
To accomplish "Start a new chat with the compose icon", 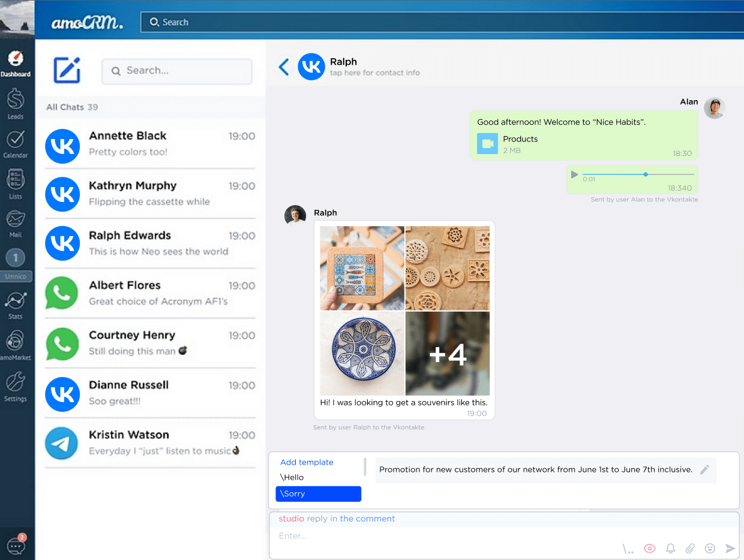I will click(67, 71).
